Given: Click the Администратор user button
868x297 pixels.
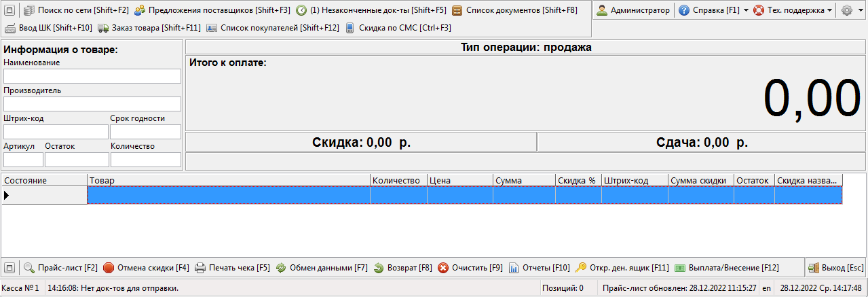Looking at the screenshot, I should (633, 10).
